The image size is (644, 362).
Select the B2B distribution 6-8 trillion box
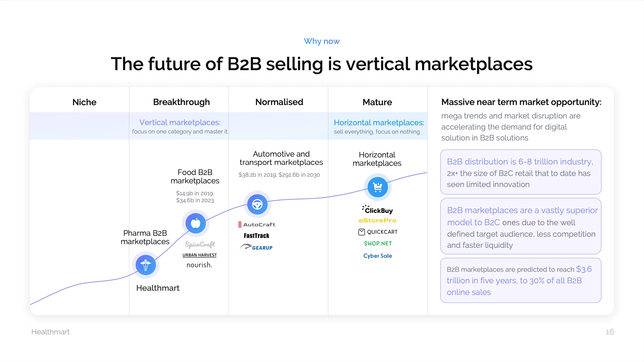[x=521, y=172]
